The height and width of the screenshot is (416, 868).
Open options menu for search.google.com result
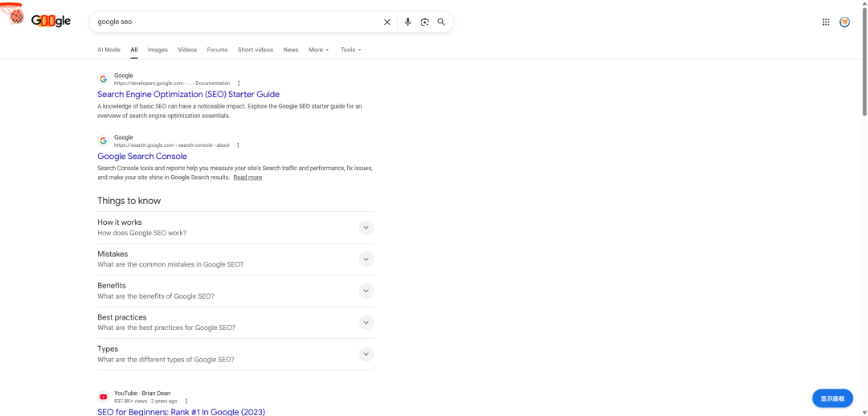pos(238,145)
